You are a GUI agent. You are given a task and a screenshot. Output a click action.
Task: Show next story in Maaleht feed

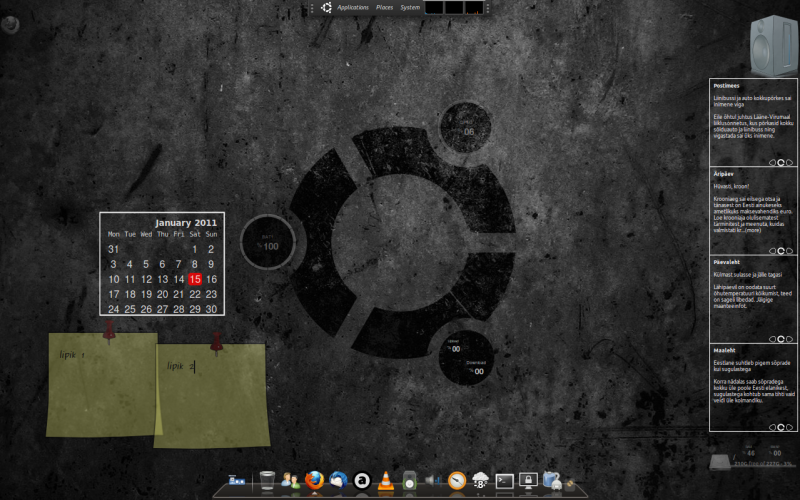(789, 428)
